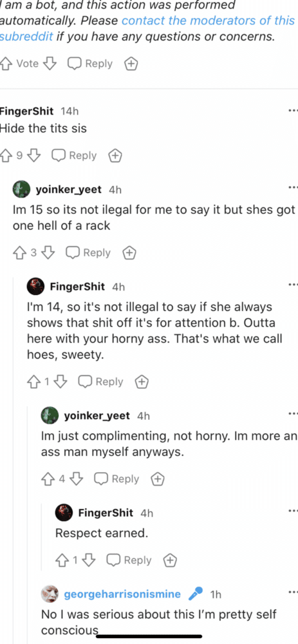The width and height of the screenshot is (298, 644).
Task: Upvote the automod bot comment
Action: click(6, 64)
